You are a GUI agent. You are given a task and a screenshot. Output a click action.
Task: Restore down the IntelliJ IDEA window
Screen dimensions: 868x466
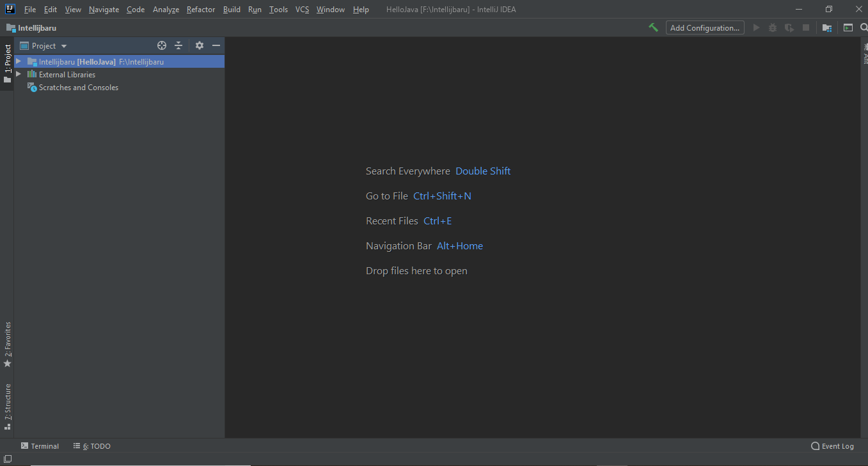point(829,9)
